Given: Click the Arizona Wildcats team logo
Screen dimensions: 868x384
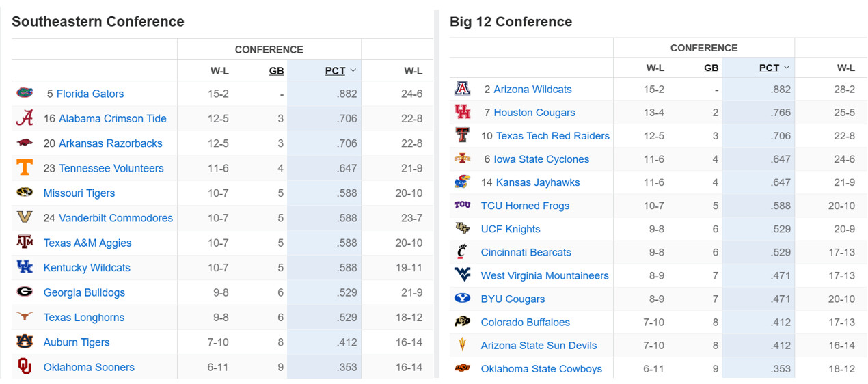Looking at the screenshot, I should point(462,89).
